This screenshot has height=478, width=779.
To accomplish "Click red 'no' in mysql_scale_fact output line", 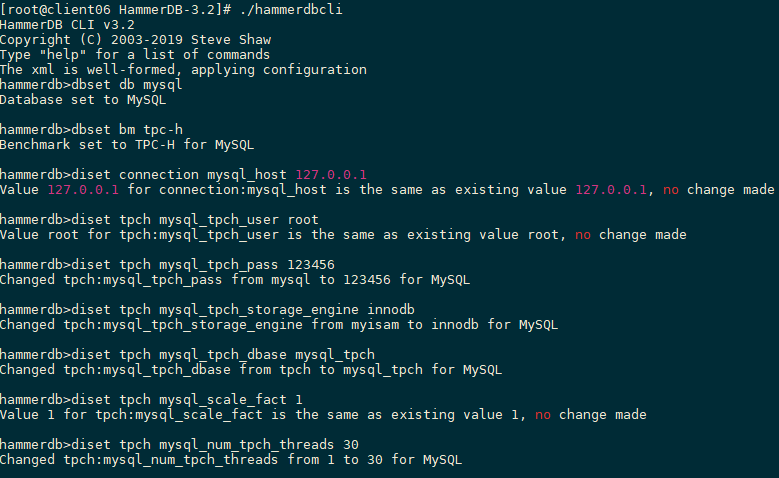I will click(x=543, y=415).
